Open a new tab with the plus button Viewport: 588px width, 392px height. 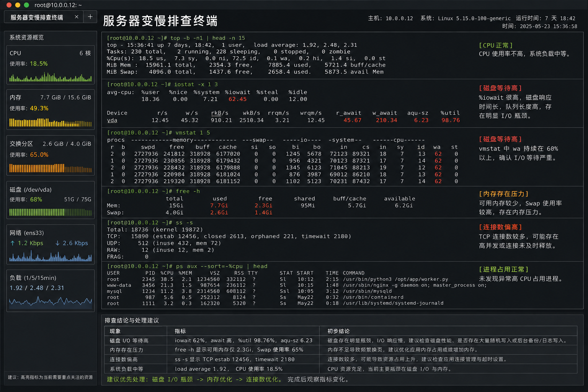tap(90, 17)
